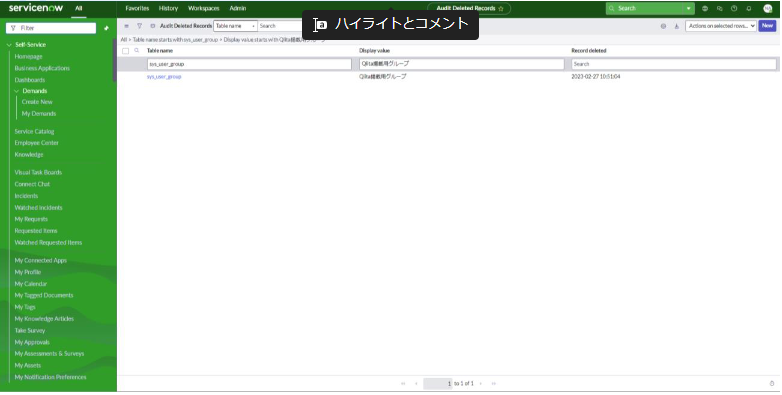Viewport: 782px width, 395px height.
Task: Open My Demands module
Action: [39, 114]
